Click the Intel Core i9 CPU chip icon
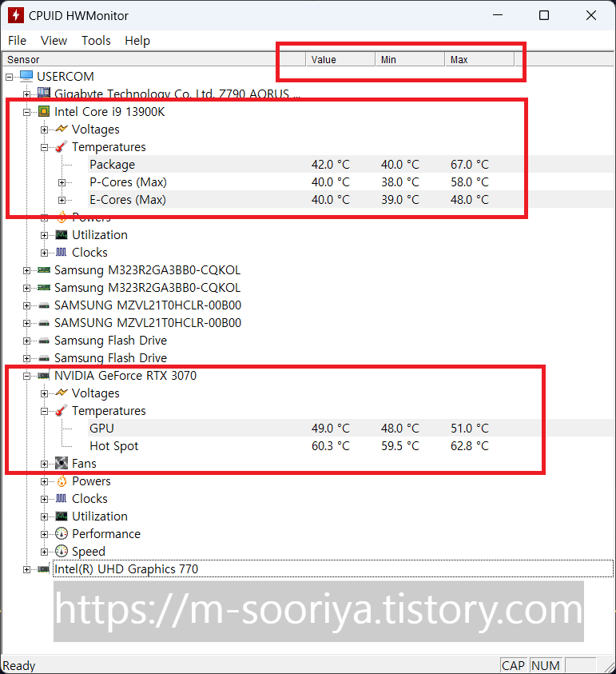The image size is (616, 674). (44, 111)
